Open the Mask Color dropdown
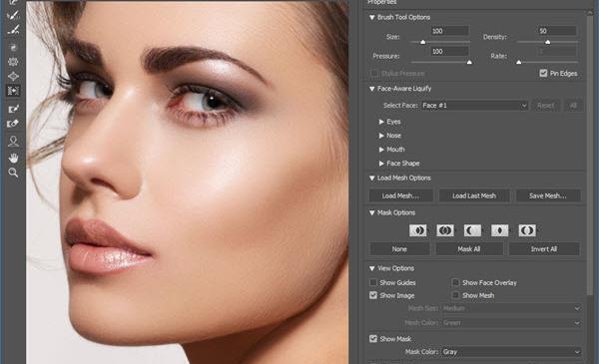Screen dimensions: 599x364 point(511,352)
